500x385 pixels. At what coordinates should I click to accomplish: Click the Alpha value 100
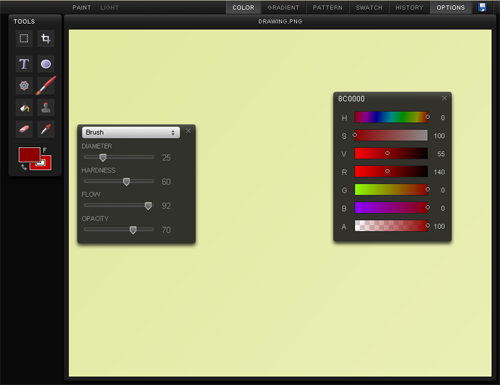(x=439, y=226)
